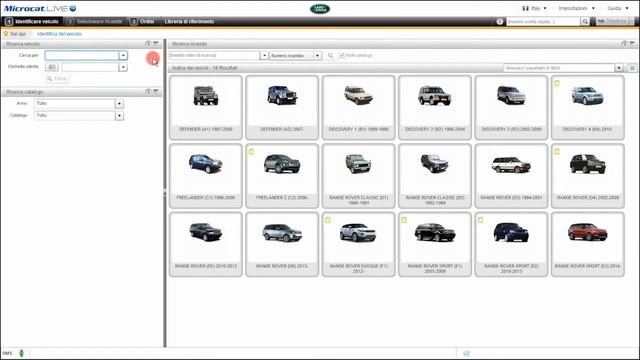Select the Freelander (C1) vehicle card
The width and height of the screenshot is (640, 360).
point(206,176)
